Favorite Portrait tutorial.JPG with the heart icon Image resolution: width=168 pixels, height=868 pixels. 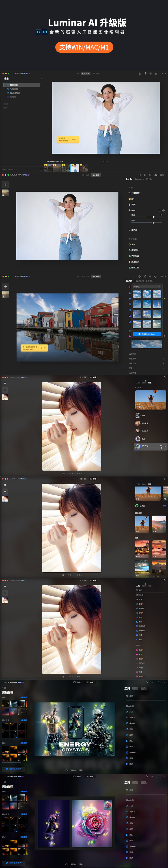[x=108, y=161]
